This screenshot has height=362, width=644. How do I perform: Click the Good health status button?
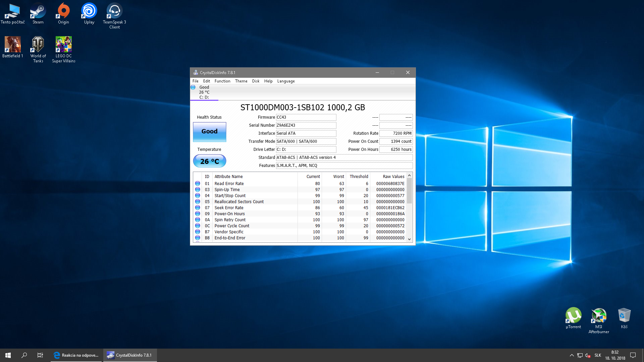(x=209, y=131)
